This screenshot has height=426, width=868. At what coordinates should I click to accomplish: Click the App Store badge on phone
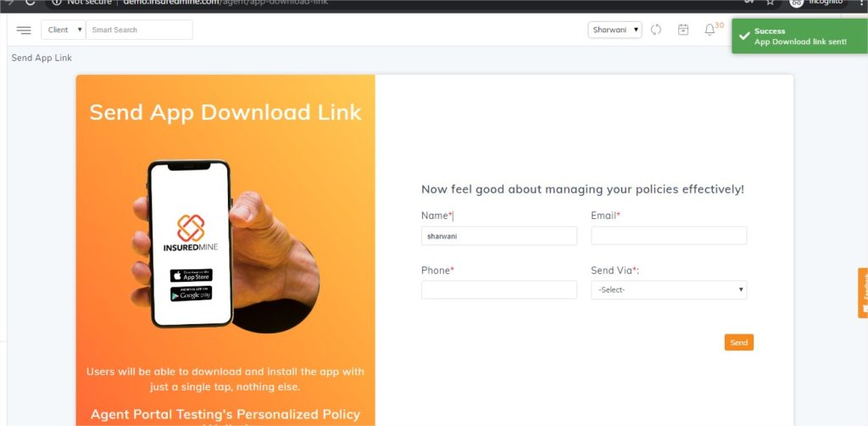point(191,275)
